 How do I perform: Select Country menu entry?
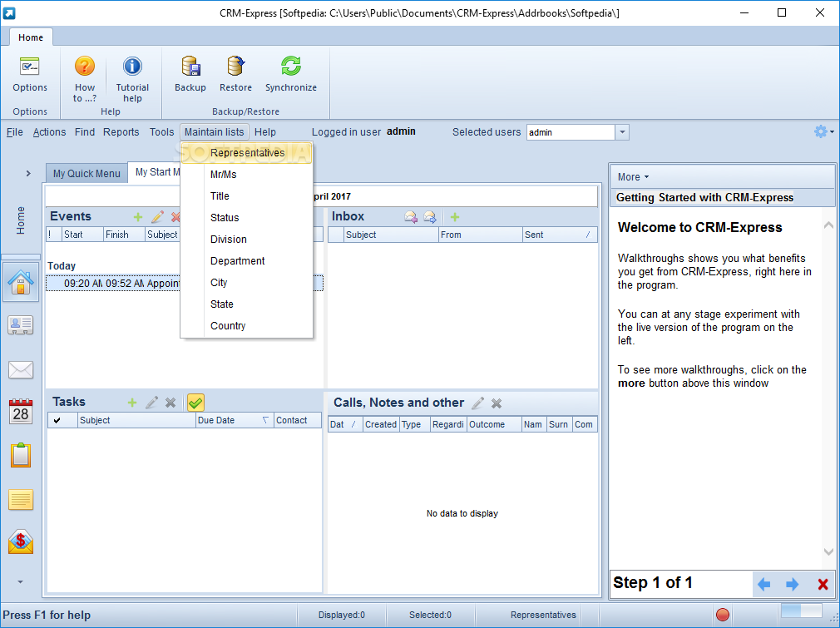[246, 326]
